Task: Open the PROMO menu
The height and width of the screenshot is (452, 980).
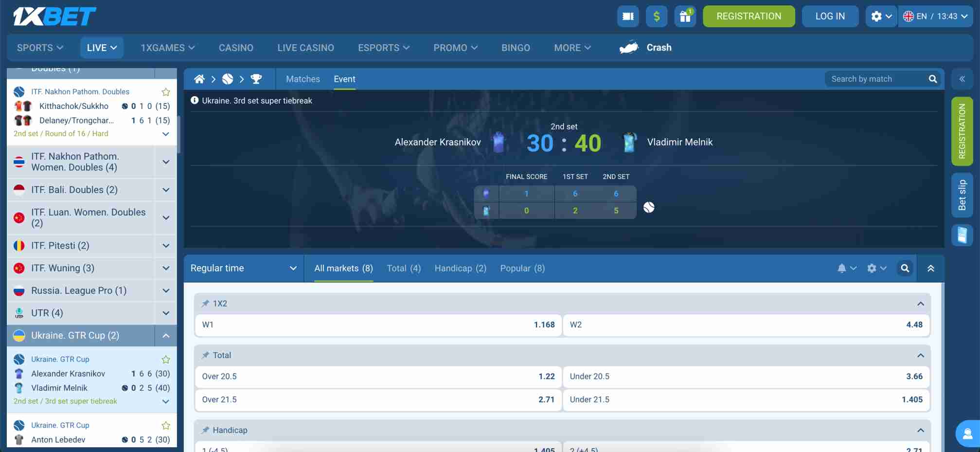Action: point(455,48)
